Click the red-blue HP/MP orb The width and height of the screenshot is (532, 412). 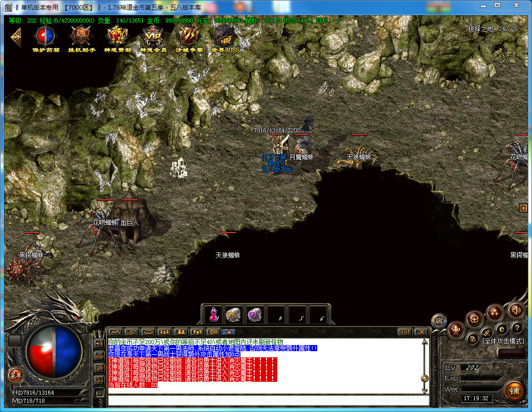click(x=54, y=352)
